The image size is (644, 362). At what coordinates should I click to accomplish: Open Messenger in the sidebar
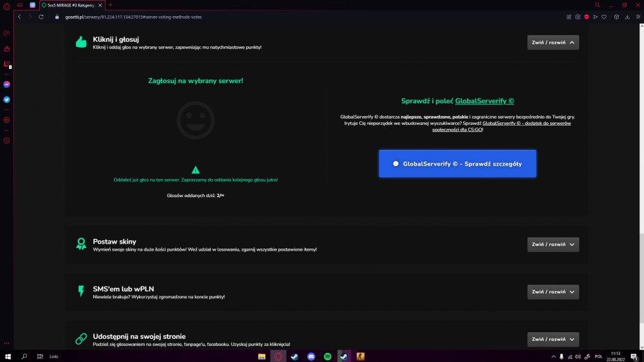pos(6,84)
